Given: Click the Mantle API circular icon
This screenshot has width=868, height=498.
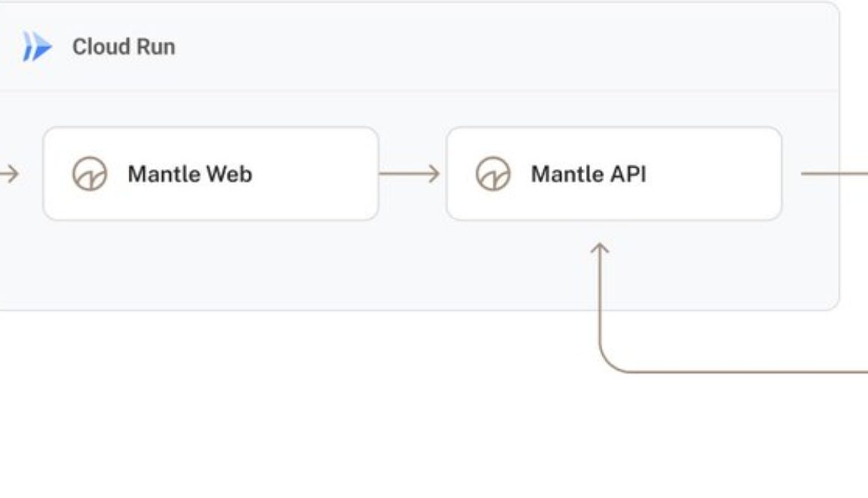Looking at the screenshot, I should 493,174.
